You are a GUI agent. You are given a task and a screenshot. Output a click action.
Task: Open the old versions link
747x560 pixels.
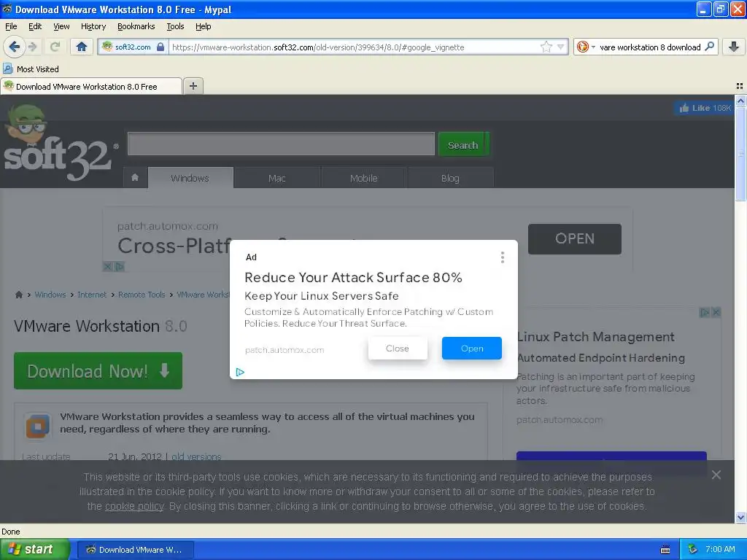point(196,456)
